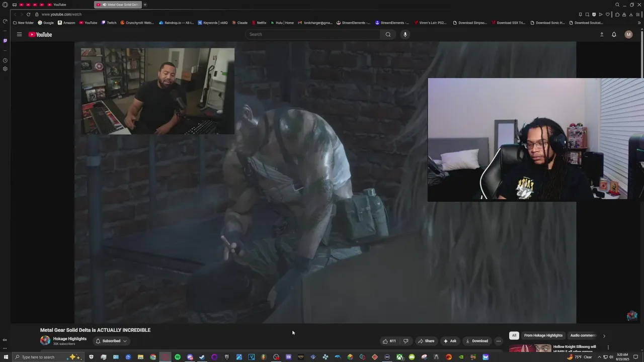Click the search magnifier button
The image size is (644, 362).
[x=388, y=34]
